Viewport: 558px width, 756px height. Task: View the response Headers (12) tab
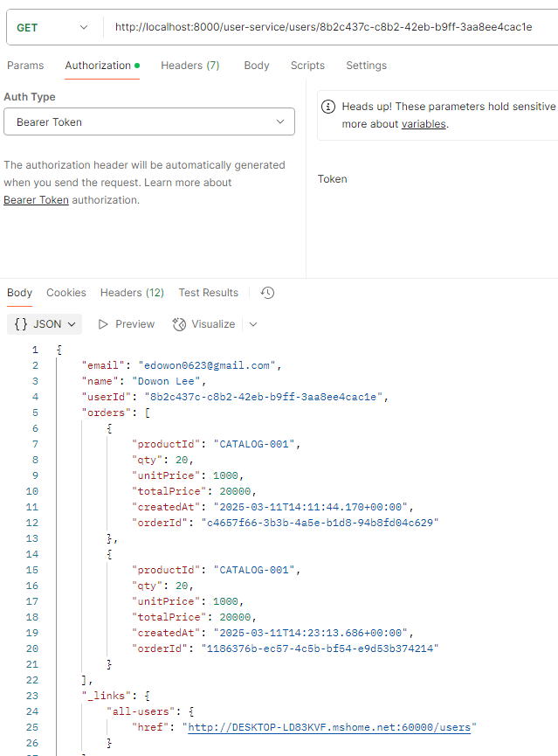132,293
